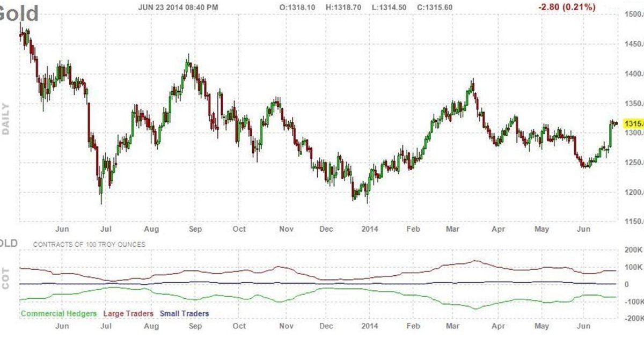Click the CONTRACTS OF 100 TROY OUNCES caption
The width and height of the screenshot is (644, 338).
(89, 244)
